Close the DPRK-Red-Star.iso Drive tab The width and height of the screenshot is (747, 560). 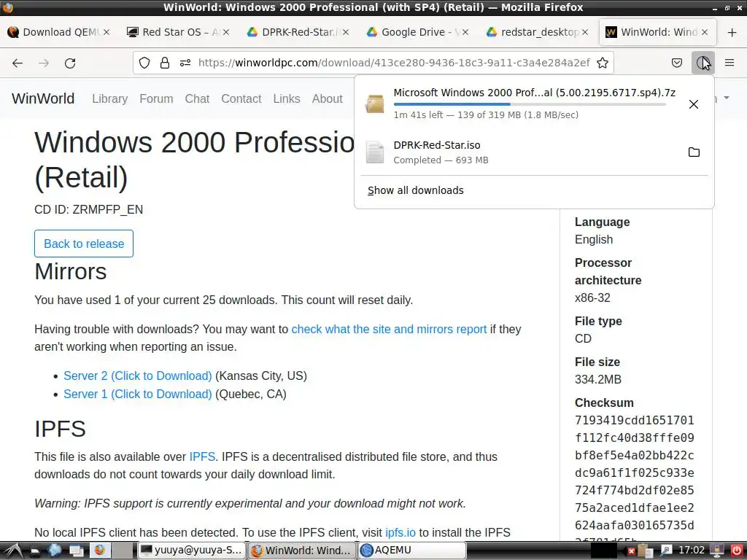click(346, 32)
